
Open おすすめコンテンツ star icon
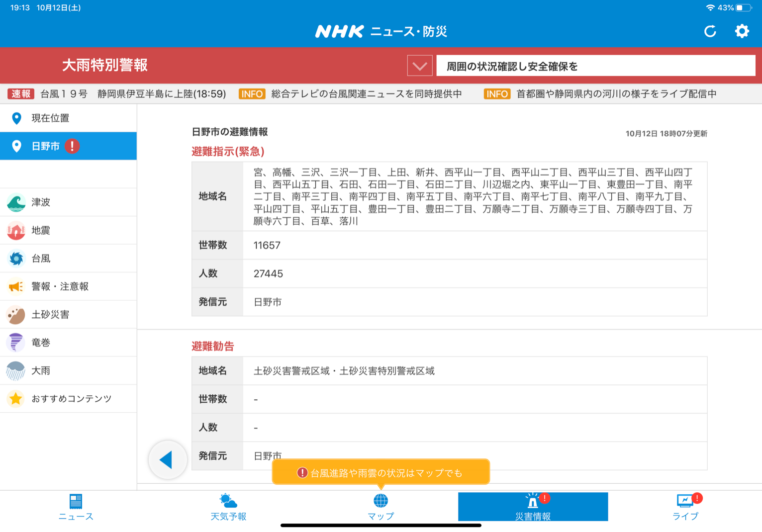point(16,399)
